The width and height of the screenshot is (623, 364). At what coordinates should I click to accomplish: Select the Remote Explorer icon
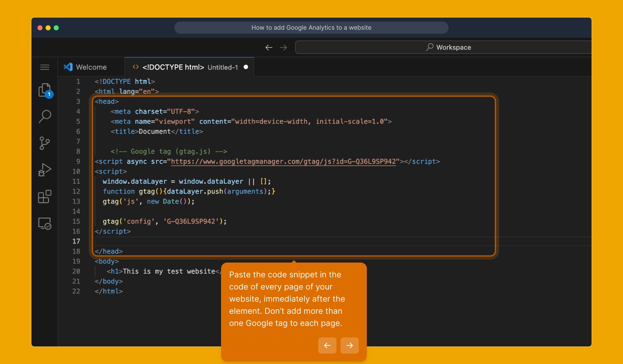point(45,223)
